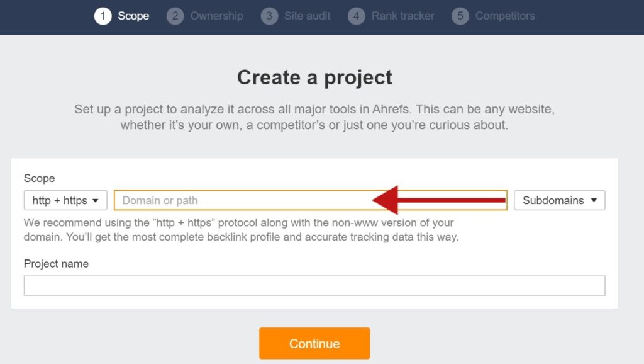
Task: Click the orange Continue button
Action: click(x=314, y=343)
